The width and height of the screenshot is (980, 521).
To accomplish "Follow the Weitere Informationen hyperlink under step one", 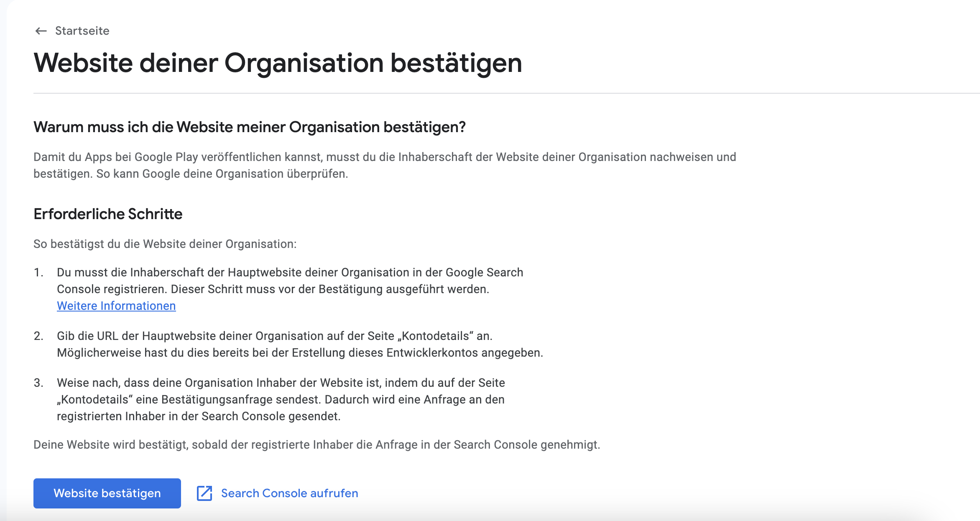I will (x=116, y=306).
